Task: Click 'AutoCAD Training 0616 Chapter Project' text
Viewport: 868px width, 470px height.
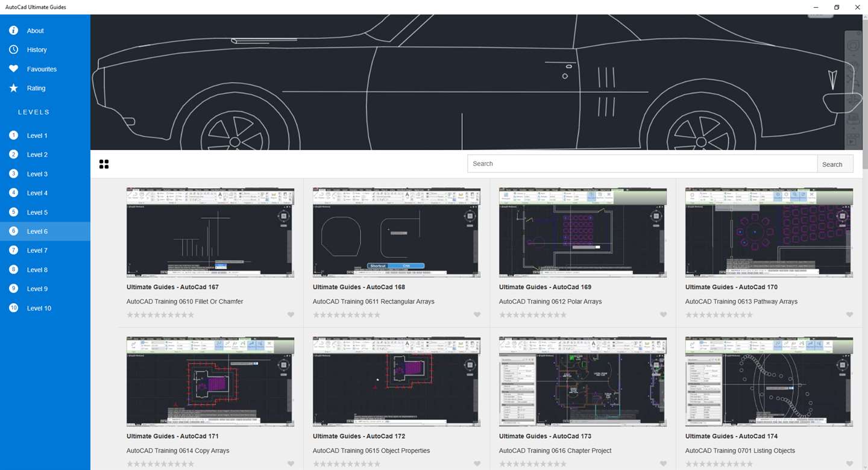Action: (x=555, y=451)
